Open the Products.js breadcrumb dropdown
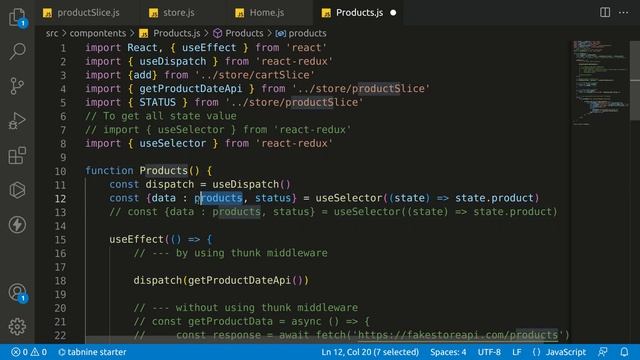 pyautogui.click(x=170, y=33)
